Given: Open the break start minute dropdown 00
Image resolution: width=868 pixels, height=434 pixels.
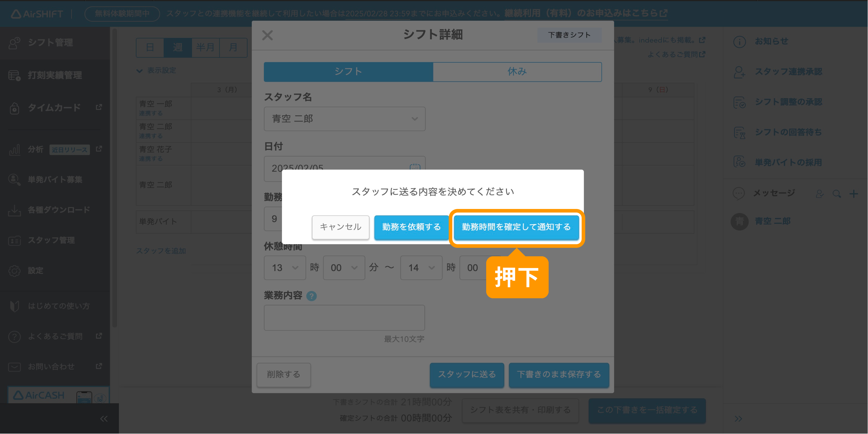Looking at the screenshot, I should pyautogui.click(x=344, y=268).
